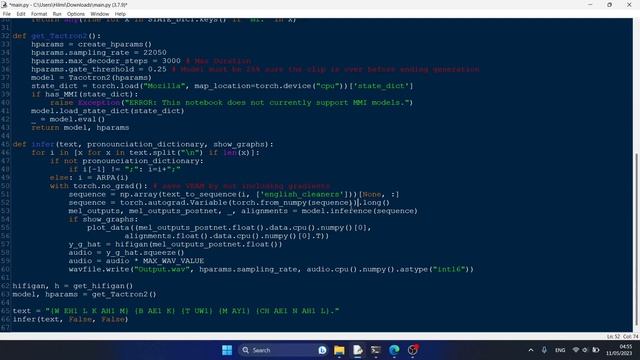Minimize the main.py IDLE window
640x360 pixels.
coord(590,4)
